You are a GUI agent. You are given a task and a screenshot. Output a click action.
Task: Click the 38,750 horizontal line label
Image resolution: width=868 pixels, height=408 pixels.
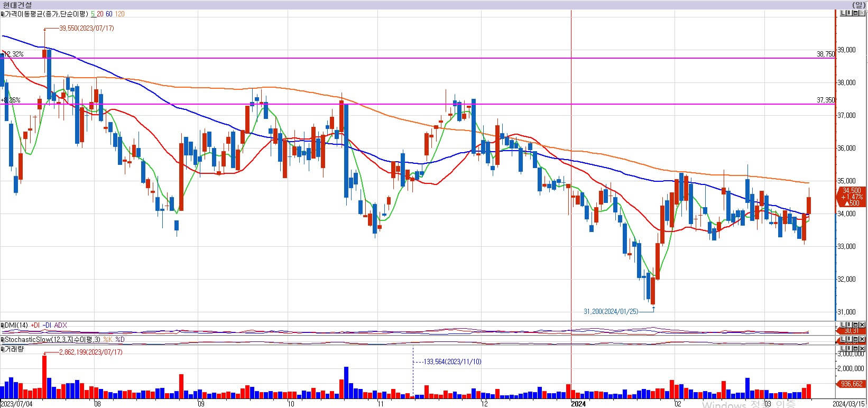[x=826, y=54]
